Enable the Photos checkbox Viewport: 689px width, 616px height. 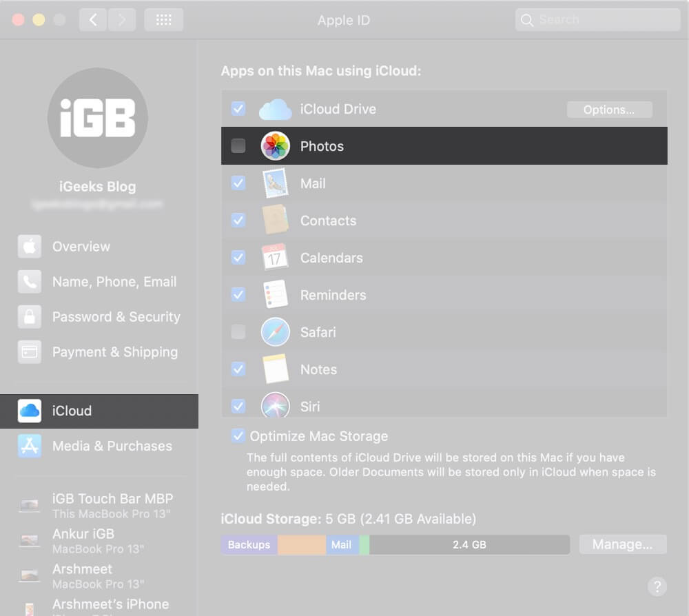pos(238,146)
